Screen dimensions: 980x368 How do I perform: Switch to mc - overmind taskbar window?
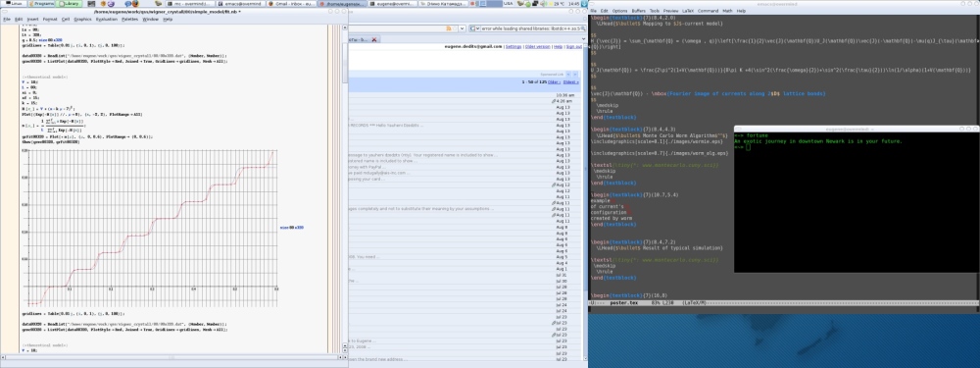[x=190, y=3]
